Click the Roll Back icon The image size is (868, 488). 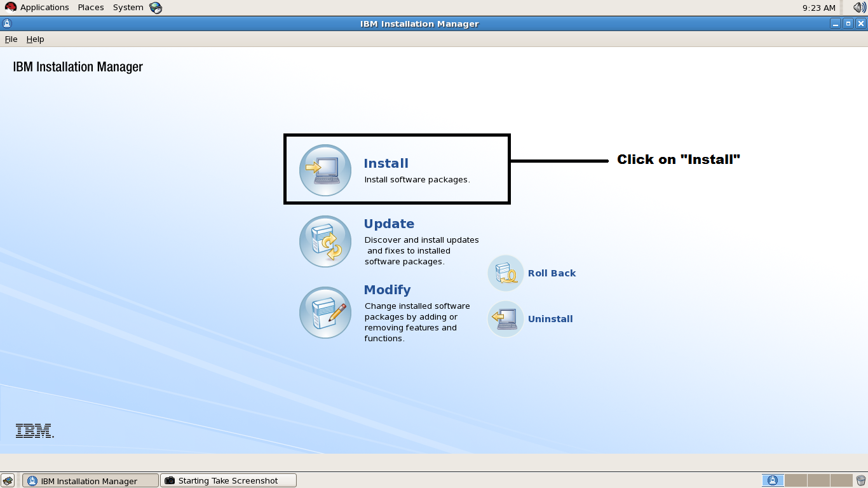pyautogui.click(x=506, y=273)
